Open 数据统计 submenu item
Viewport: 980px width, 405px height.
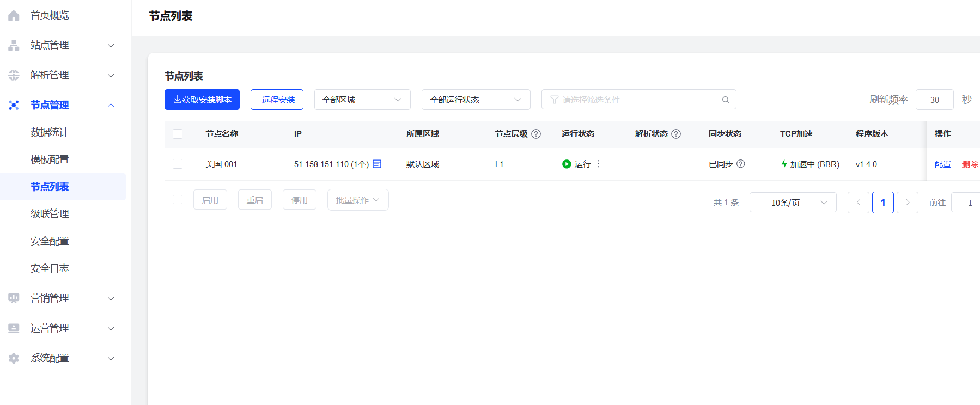pos(50,132)
